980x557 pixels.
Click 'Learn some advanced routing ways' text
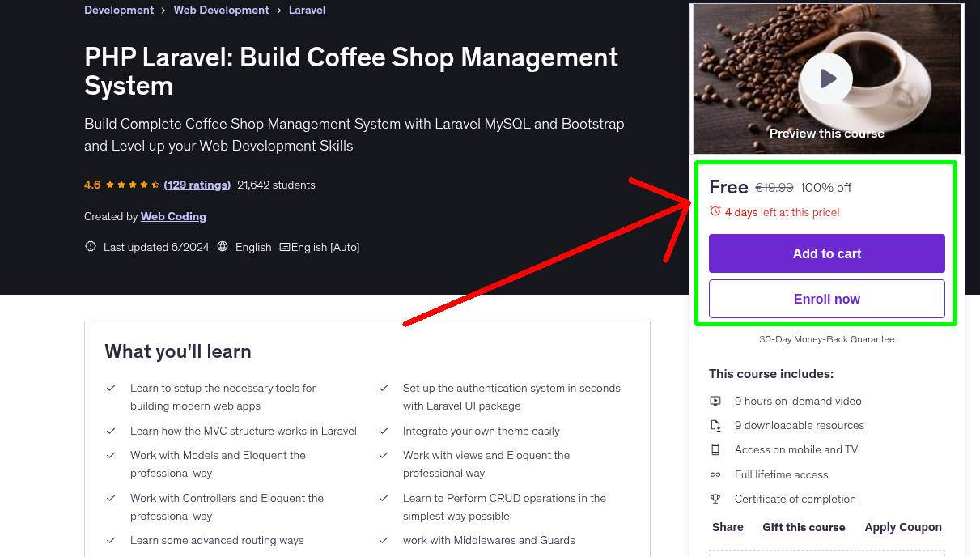coord(217,541)
